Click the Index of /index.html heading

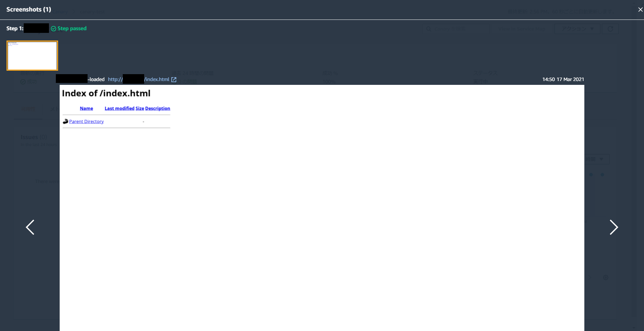(x=106, y=93)
